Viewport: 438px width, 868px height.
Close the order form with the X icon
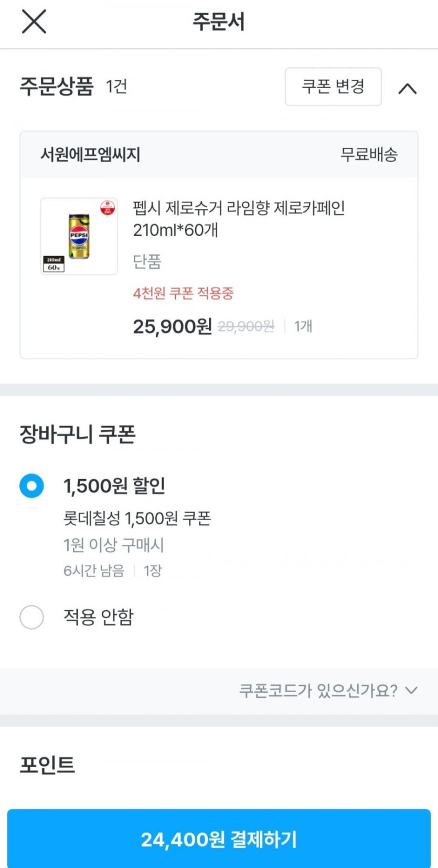pyautogui.click(x=34, y=22)
